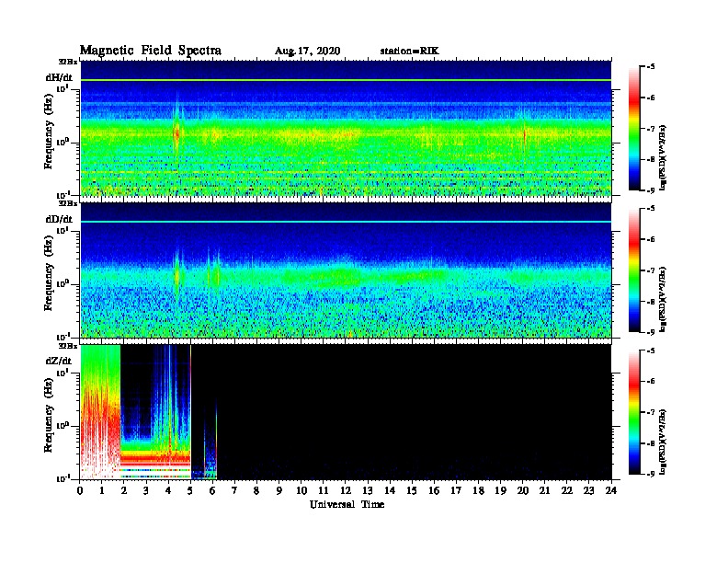Click the -5 label on the dH/dt color scale
This screenshot has width=728, height=563.
(649, 67)
